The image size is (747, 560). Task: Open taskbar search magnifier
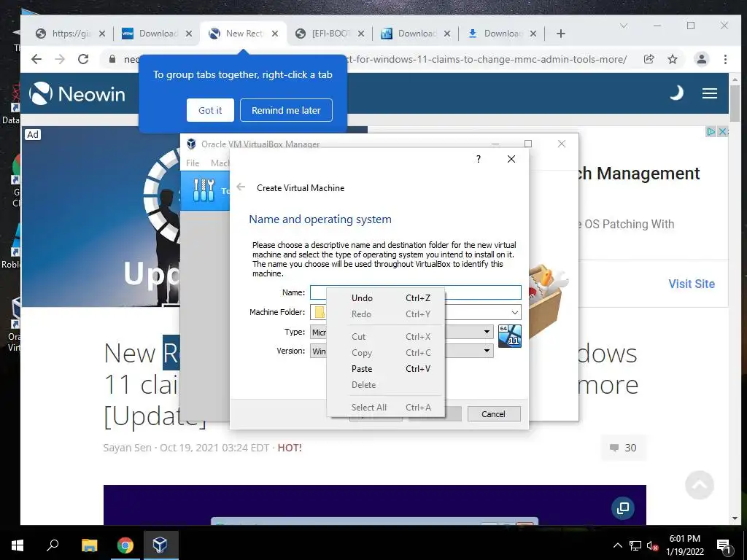click(x=53, y=545)
